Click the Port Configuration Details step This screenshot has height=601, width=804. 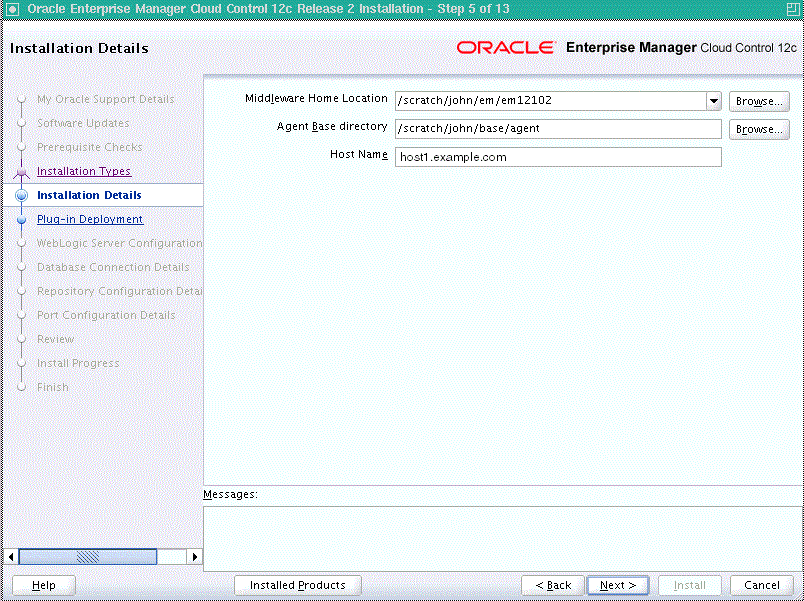(x=106, y=315)
